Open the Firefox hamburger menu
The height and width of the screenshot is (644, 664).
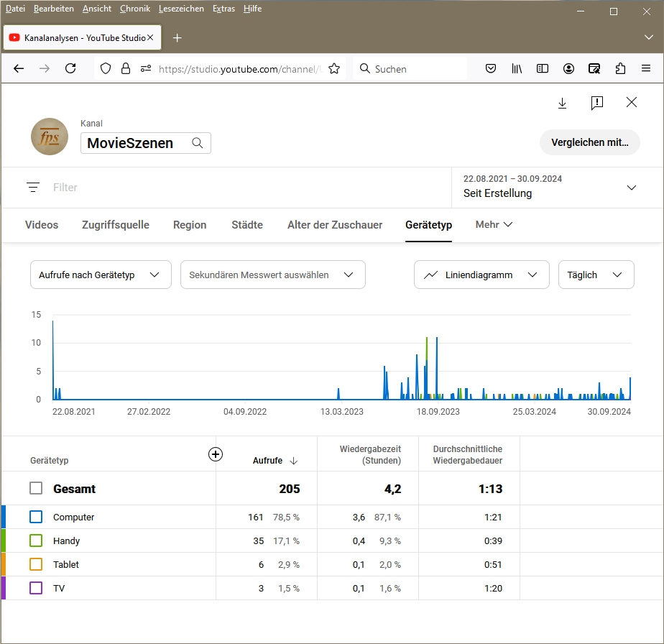[x=646, y=68]
